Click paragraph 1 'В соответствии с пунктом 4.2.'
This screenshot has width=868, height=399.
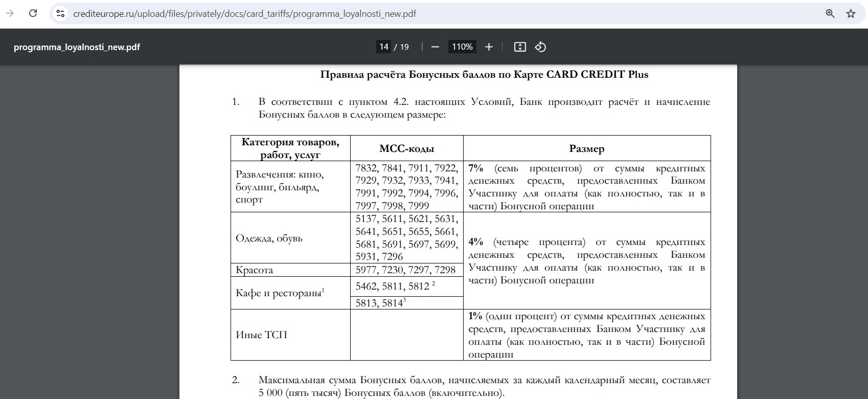click(x=484, y=108)
